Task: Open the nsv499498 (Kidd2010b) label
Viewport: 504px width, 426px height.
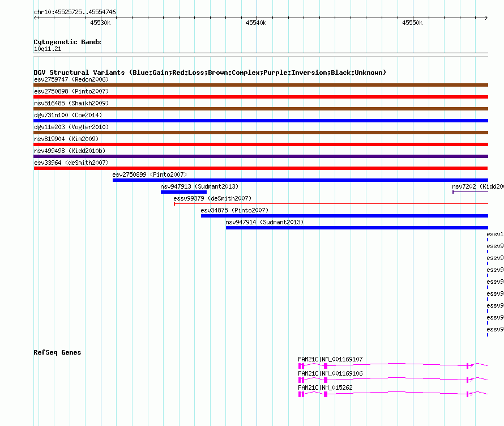Action: point(70,151)
